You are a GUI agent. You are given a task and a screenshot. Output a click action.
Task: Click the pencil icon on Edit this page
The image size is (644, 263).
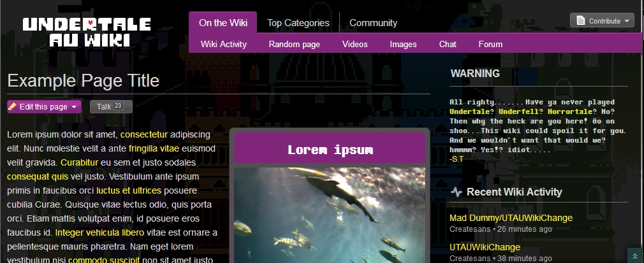click(x=13, y=107)
